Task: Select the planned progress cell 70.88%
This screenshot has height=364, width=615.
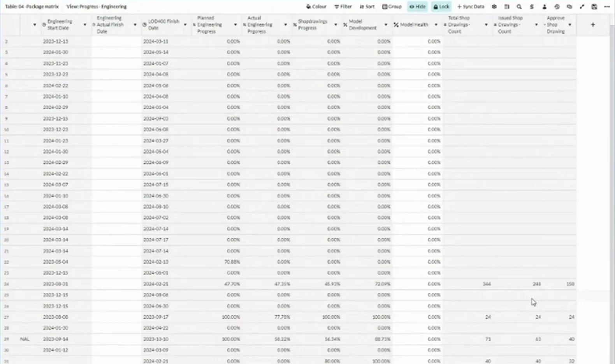Action: coord(217,262)
